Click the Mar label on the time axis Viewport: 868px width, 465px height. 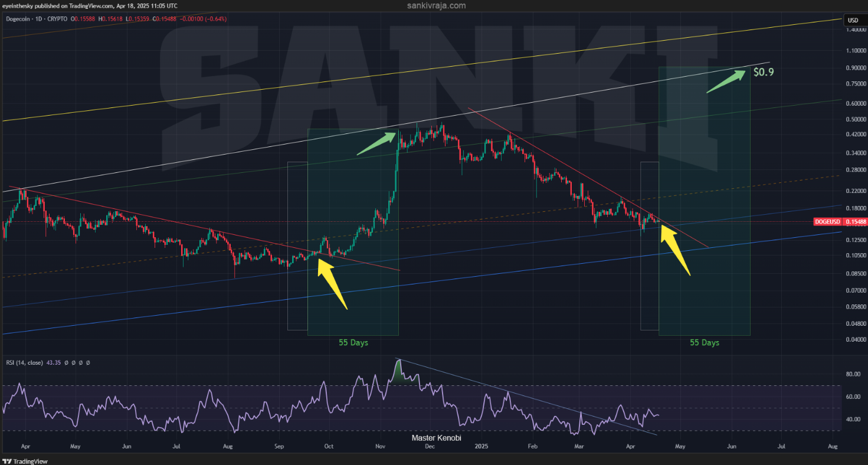coord(579,447)
